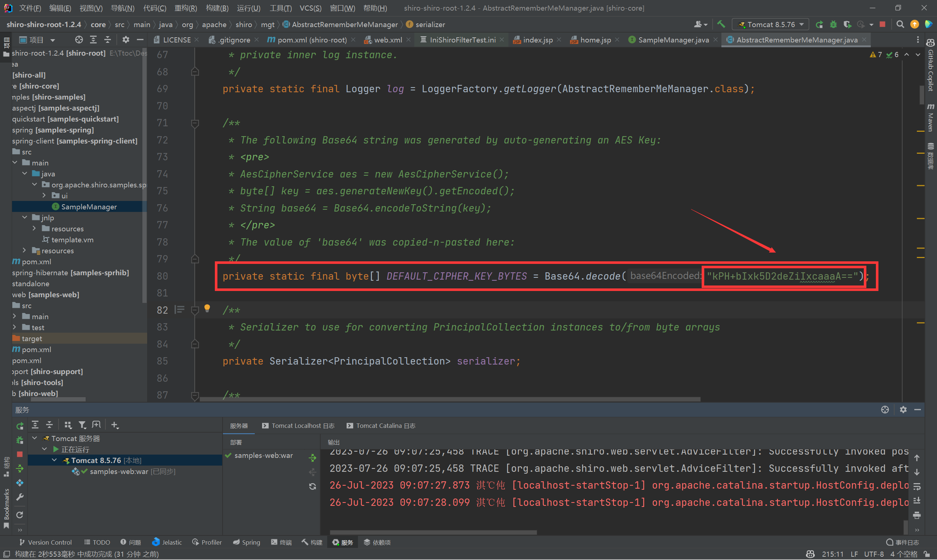Update application using the circular arrow in Services sidebar
937x560 pixels.
click(20, 515)
